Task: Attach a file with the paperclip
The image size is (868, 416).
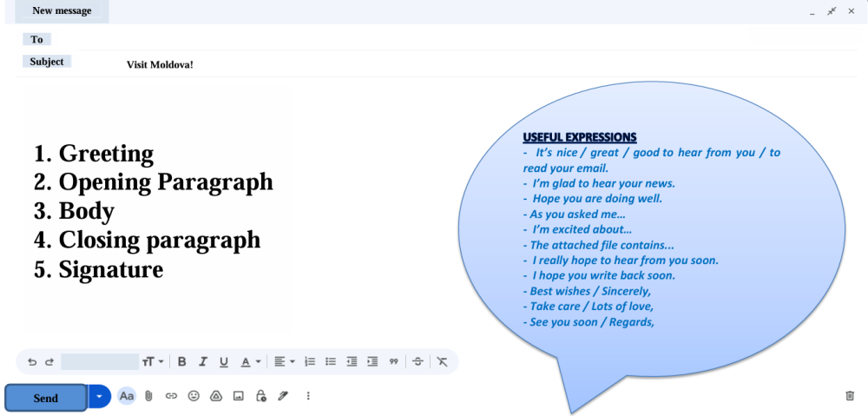Action: point(148,396)
